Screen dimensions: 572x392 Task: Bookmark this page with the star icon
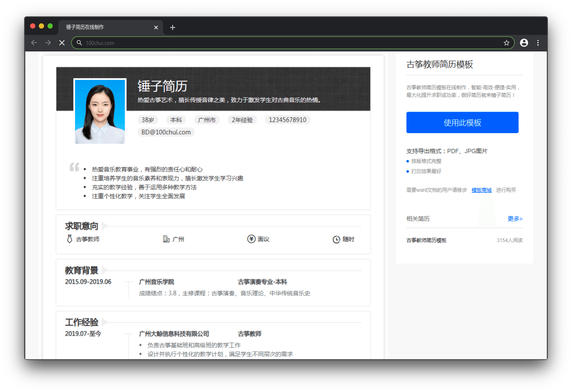(x=506, y=43)
